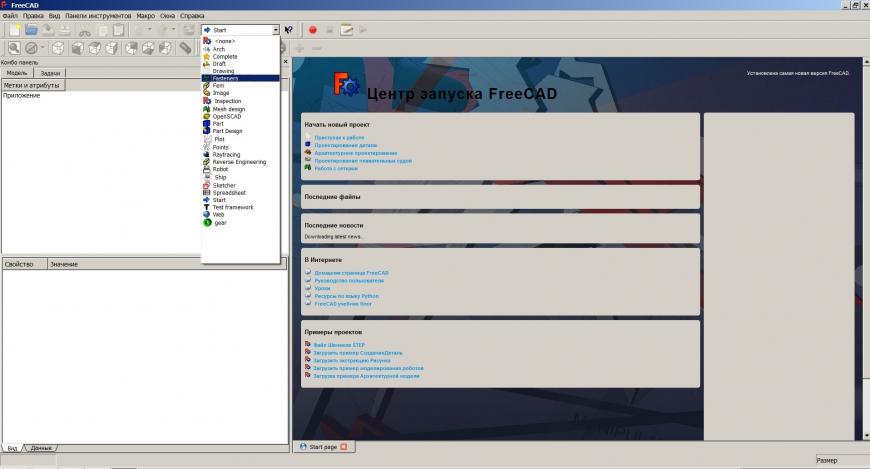The height and width of the screenshot is (469, 870).
Task: Choose the Mesh design workbench
Action: (x=240, y=109)
